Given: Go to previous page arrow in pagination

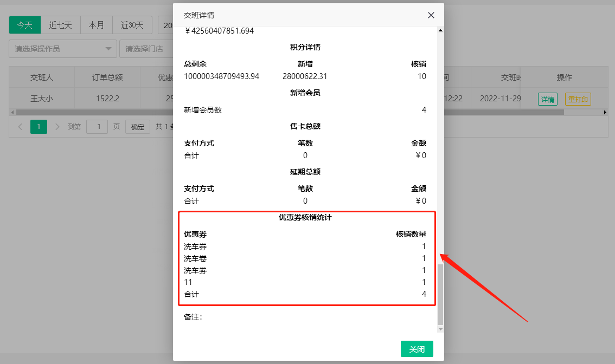Looking at the screenshot, I should point(20,127).
